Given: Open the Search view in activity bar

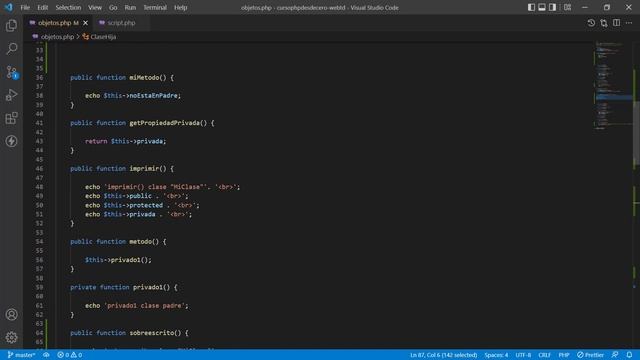Looking at the screenshot, I should pyautogui.click(x=11, y=49).
